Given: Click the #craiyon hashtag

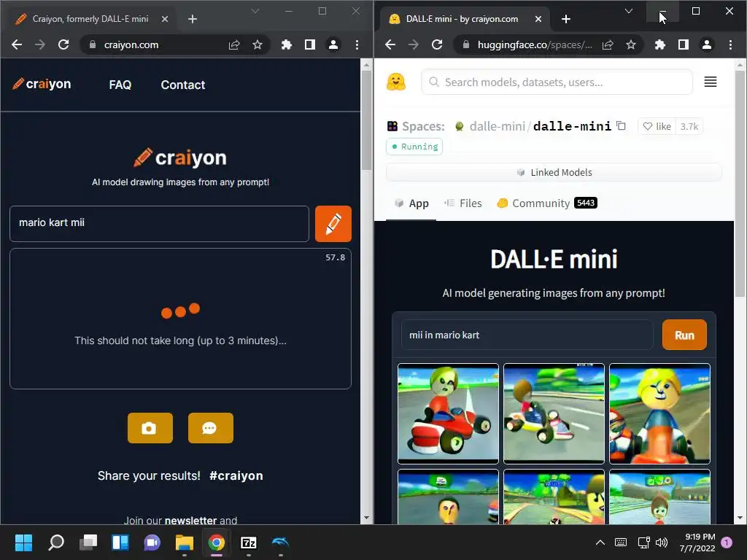Looking at the screenshot, I should [236, 475].
